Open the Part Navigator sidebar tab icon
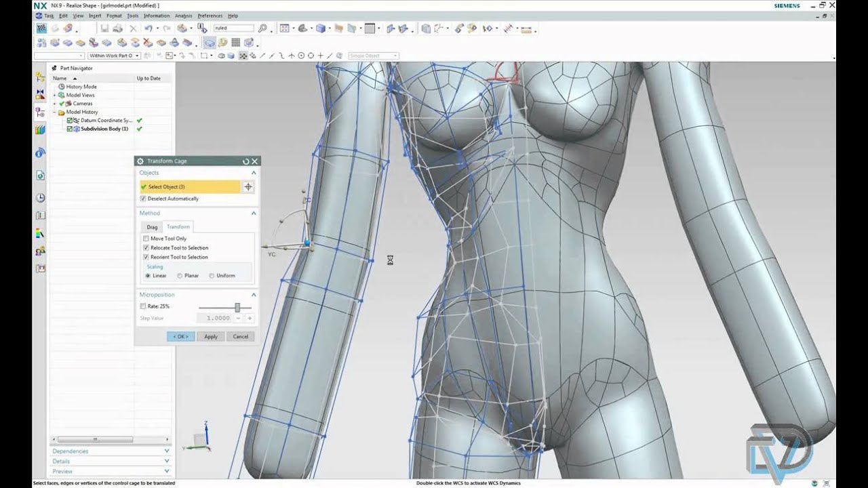The width and height of the screenshot is (868, 488). click(x=41, y=112)
